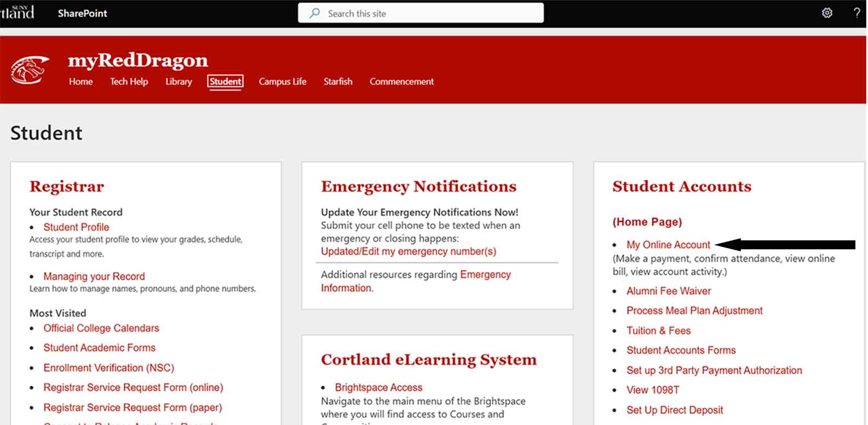Open the Student Profile link
Image resolution: width=868 pixels, height=425 pixels.
[x=76, y=227]
